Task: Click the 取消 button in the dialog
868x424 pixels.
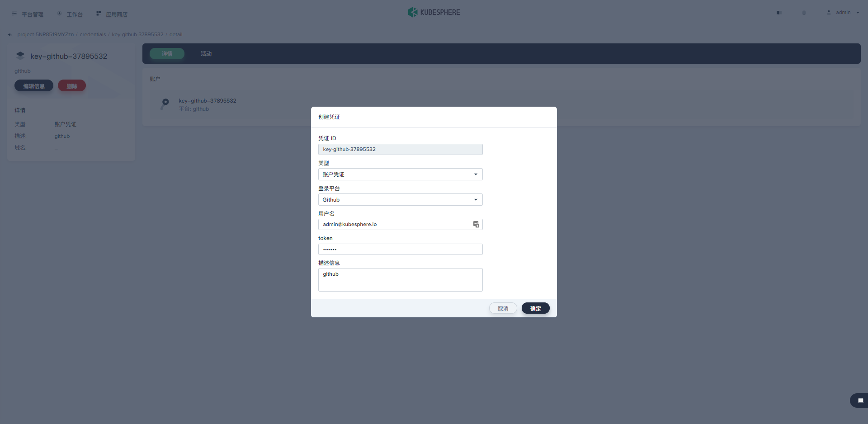Action: (x=503, y=308)
